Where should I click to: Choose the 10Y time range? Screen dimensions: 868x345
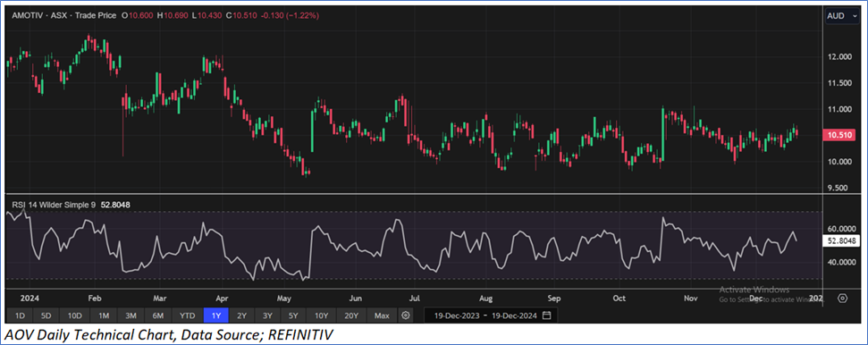click(x=321, y=316)
